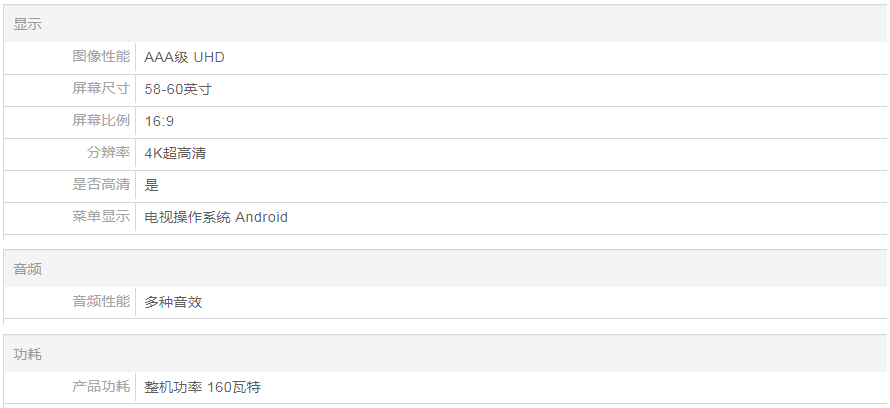Select the 16:9 ratio value
Screen dimensions: 890x408
(x=160, y=121)
